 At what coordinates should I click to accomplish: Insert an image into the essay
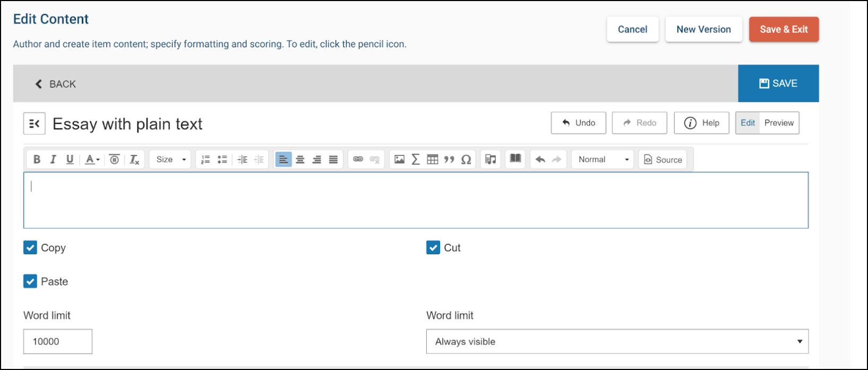coord(399,159)
